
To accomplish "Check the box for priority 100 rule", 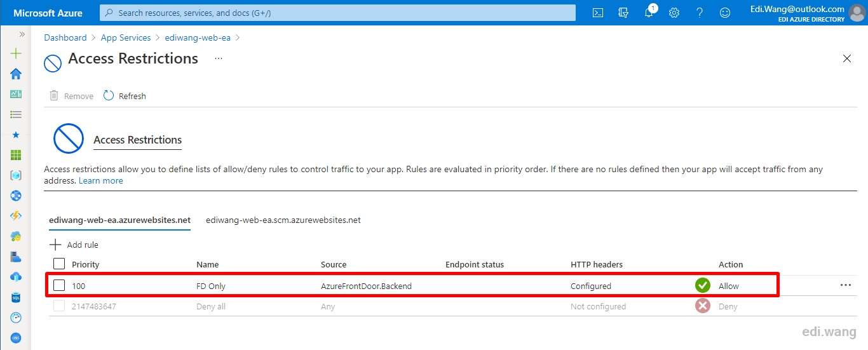I will [x=59, y=285].
